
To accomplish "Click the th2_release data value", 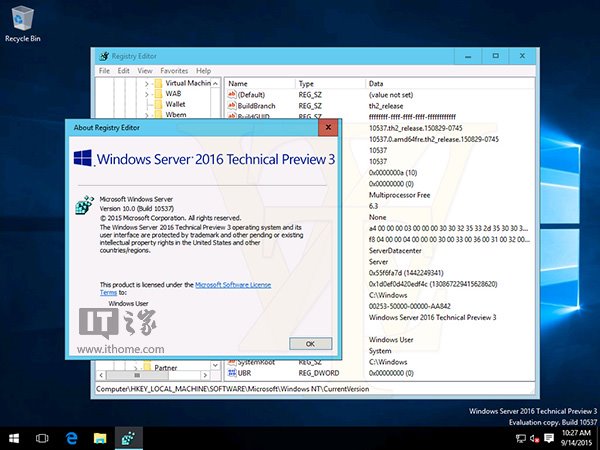I will coord(386,106).
